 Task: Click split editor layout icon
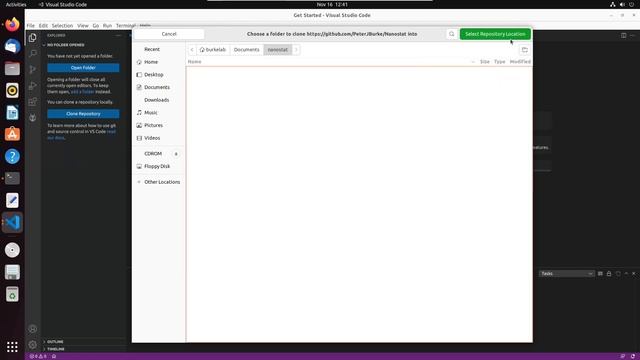(x=624, y=36)
